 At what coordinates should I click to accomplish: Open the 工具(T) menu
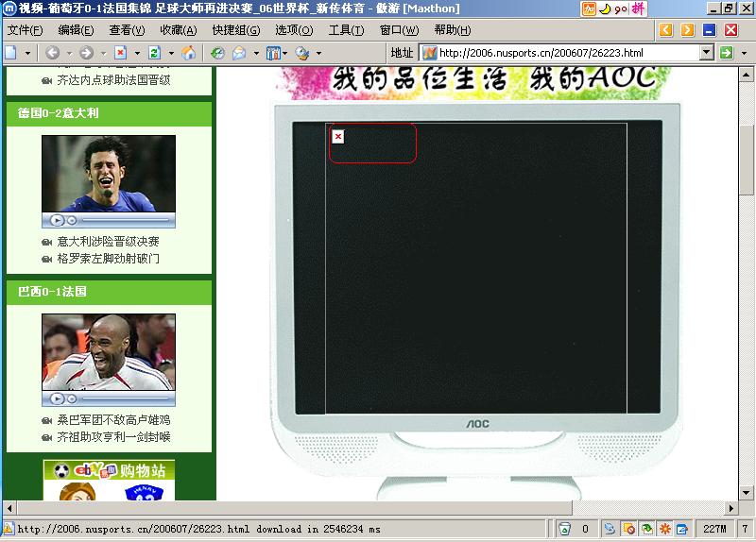(x=346, y=30)
